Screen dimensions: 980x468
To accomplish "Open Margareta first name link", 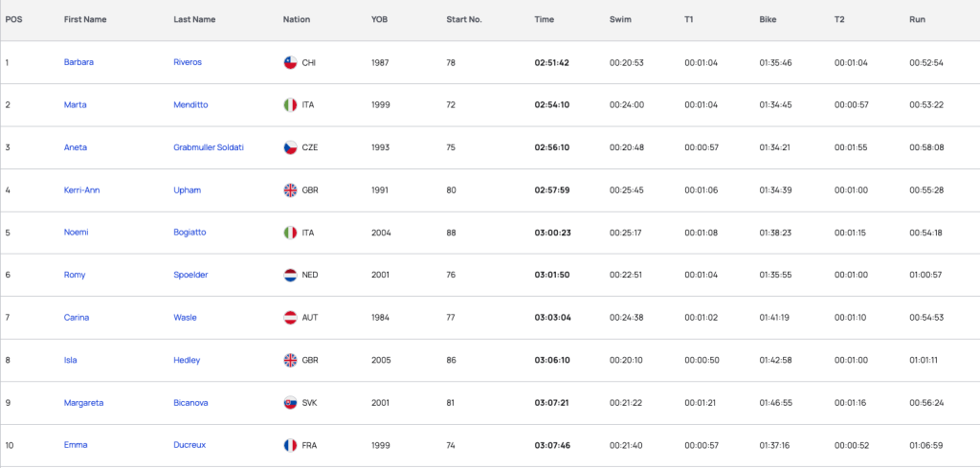I will coord(84,403).
